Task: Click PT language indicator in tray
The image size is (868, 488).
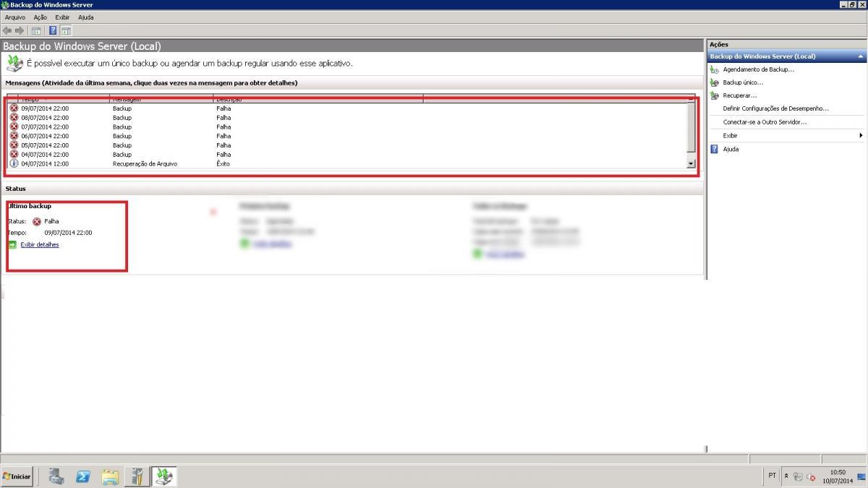Action: (772, 476)
